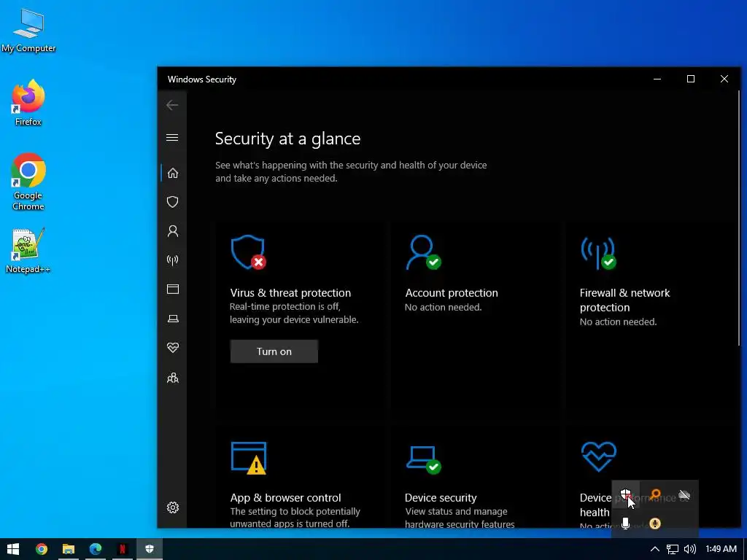This screenshot has height=560, width=747.
Task: Open the volume speaker icon in tray
Action: click(x=690, y=550)
